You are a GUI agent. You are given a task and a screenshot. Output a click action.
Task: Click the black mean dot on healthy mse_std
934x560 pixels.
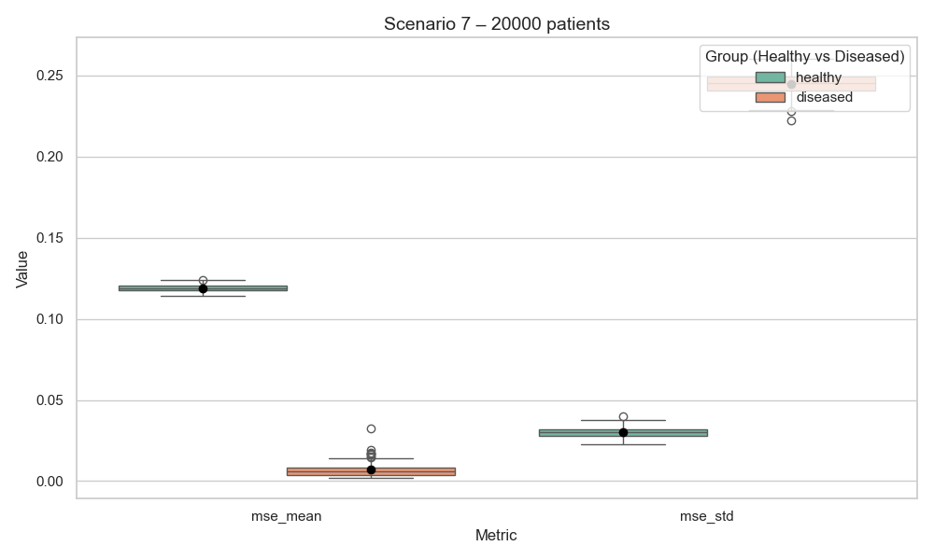623,432
